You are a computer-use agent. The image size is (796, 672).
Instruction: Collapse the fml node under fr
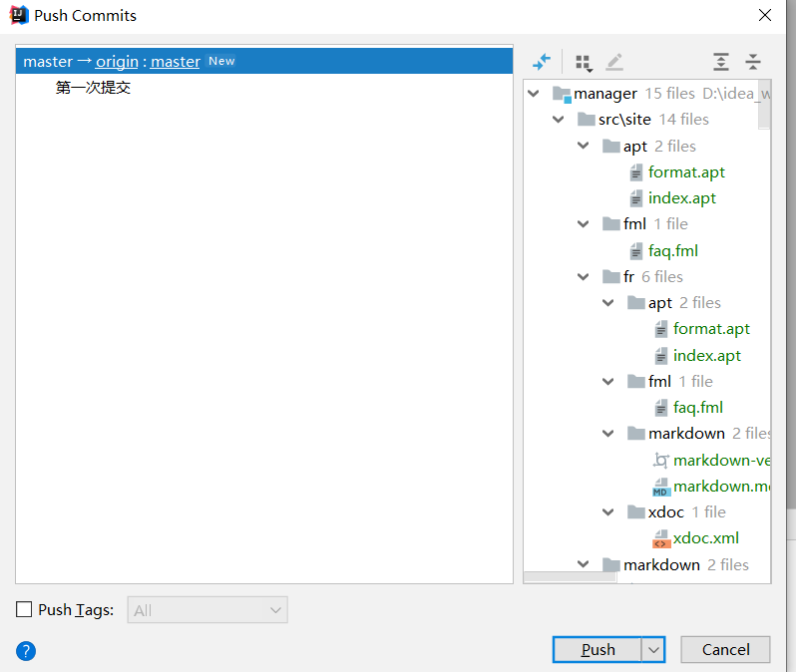(607, 381)
